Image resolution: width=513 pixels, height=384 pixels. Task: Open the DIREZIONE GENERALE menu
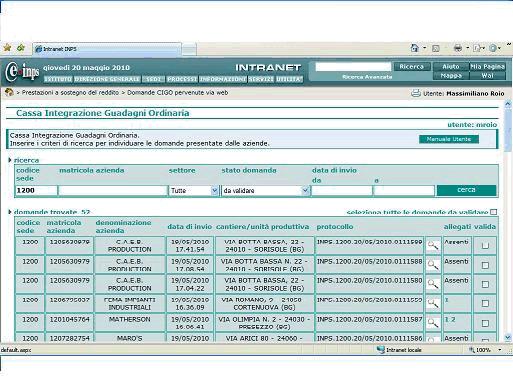107,79
